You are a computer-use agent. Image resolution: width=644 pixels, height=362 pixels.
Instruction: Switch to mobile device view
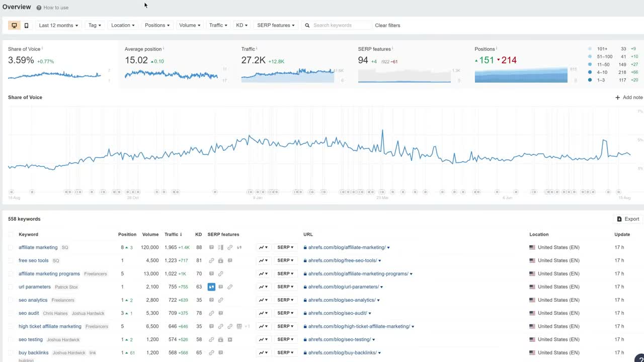[27, 25]
